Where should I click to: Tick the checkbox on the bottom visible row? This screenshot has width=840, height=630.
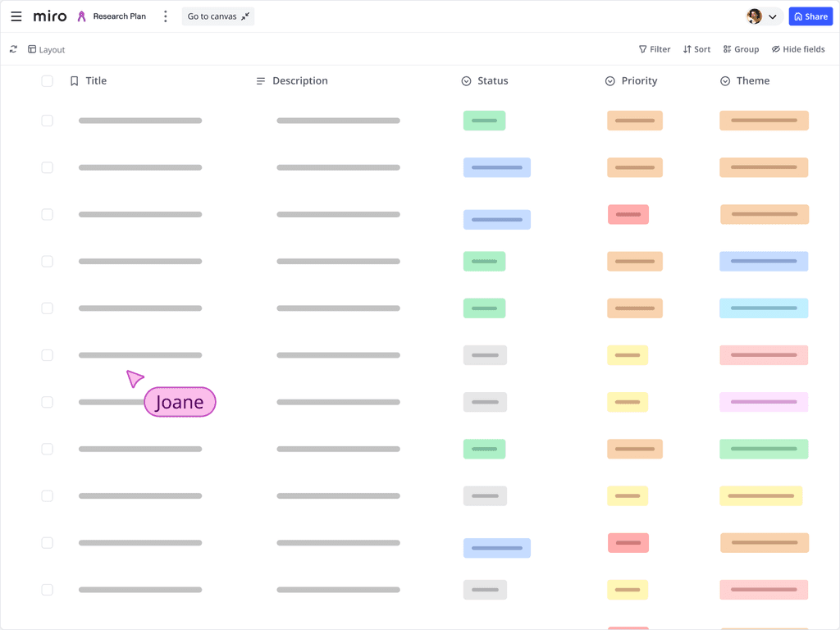click(47, 589)
